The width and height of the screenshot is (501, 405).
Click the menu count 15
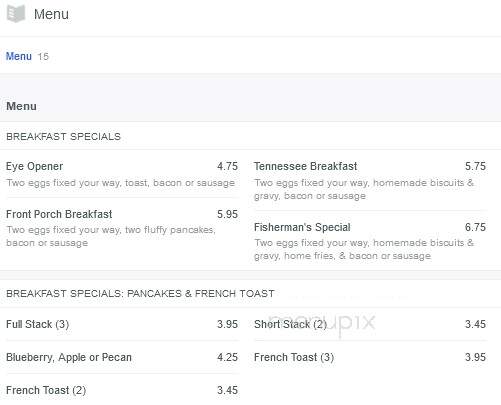[x=43, y=56]
